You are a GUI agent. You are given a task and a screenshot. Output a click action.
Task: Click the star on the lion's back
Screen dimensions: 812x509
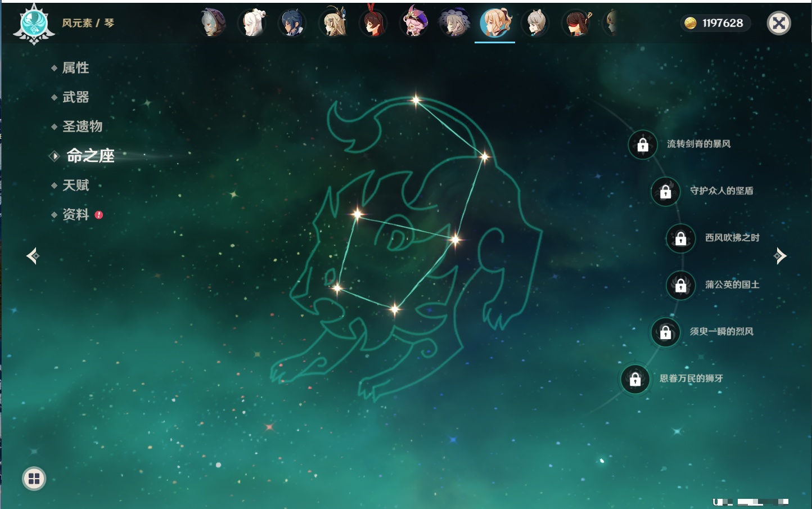coord(484,156)
